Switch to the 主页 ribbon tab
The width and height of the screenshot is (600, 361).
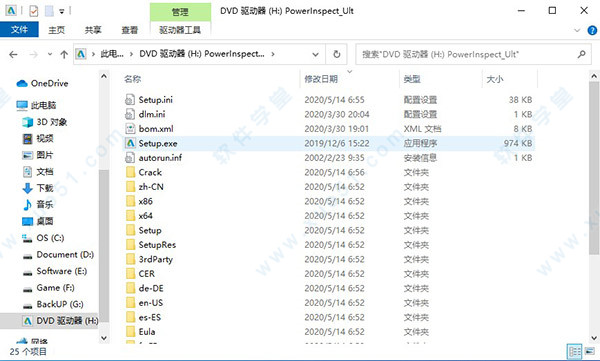pos(56,30)
